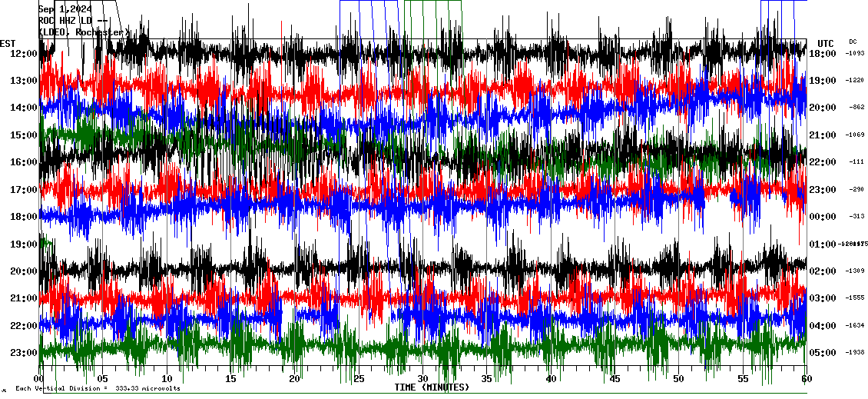Click the 17:00 EST row label

[x=24, y=190]
